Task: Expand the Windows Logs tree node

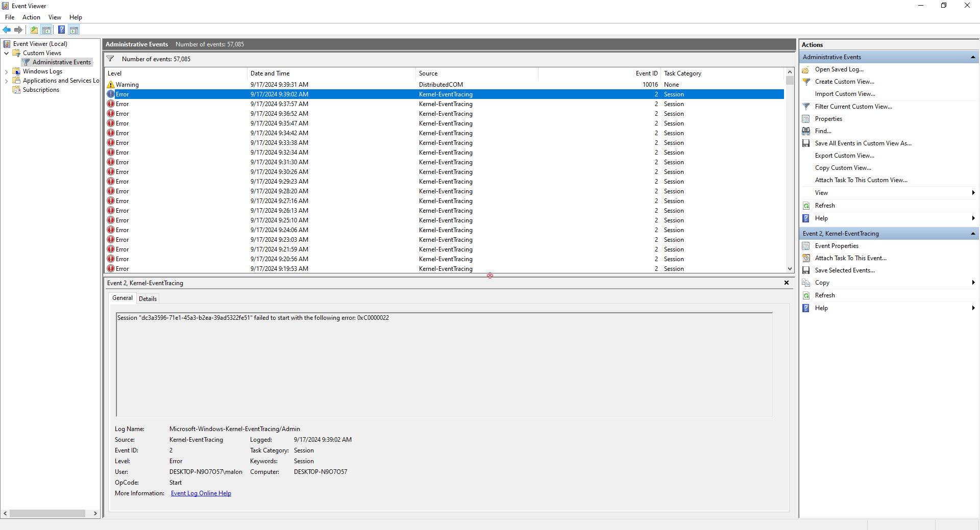Action: tap(6, 71)
